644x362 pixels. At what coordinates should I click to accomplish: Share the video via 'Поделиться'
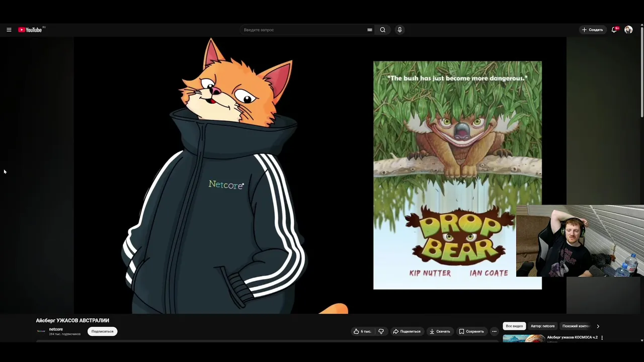tap(407, 331)
